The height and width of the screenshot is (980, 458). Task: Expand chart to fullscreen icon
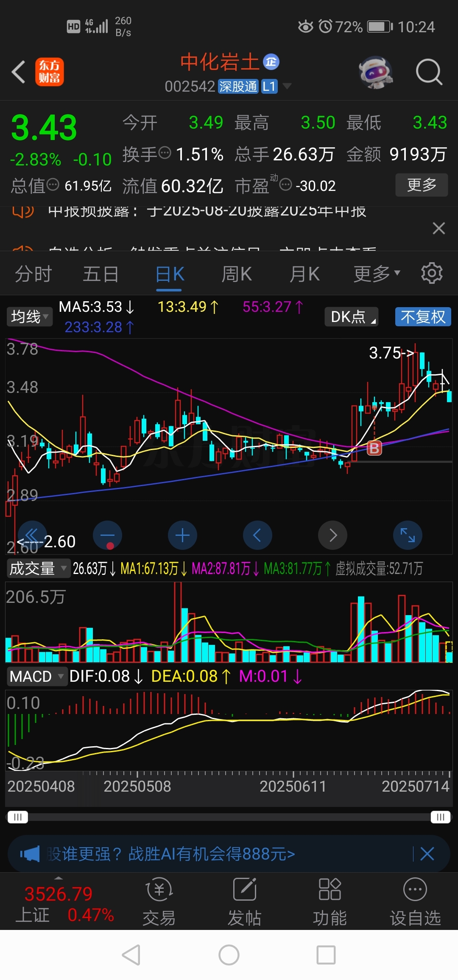pyautogui.click(x=408, y=535)
